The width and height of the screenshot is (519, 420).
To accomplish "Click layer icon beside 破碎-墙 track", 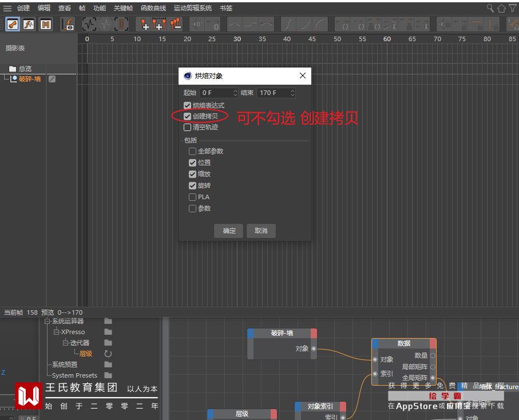I will [x=52, y=79].
